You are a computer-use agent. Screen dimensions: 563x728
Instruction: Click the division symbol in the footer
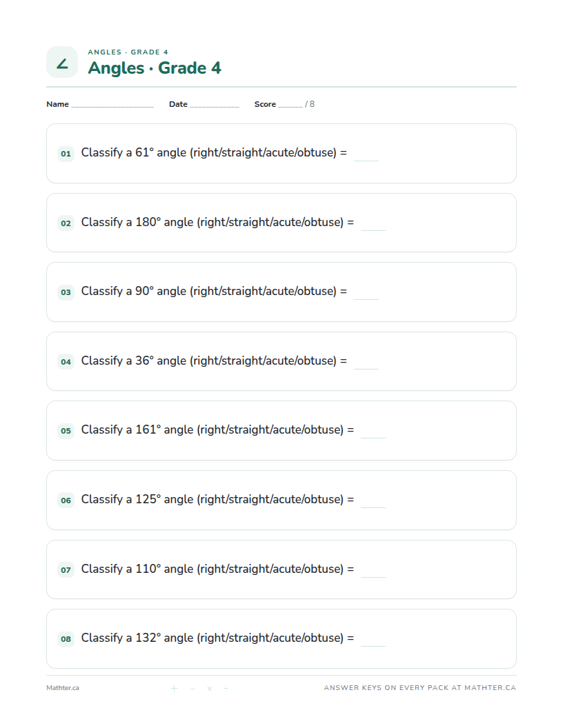pyautogui.click(x=226, y=689)
